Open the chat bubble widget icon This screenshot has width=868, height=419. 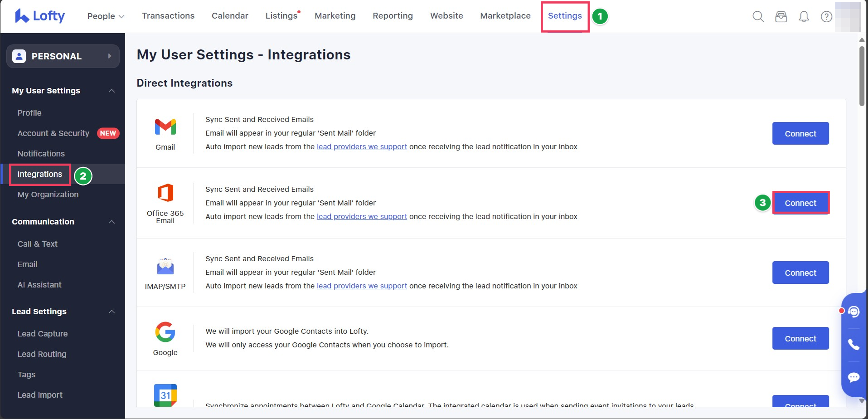tap(853, 377)
